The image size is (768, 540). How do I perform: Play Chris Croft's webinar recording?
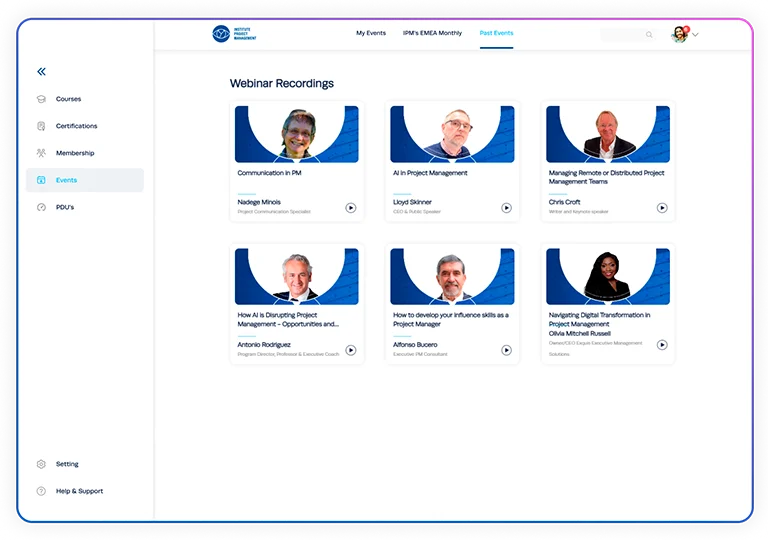[662, 208]
